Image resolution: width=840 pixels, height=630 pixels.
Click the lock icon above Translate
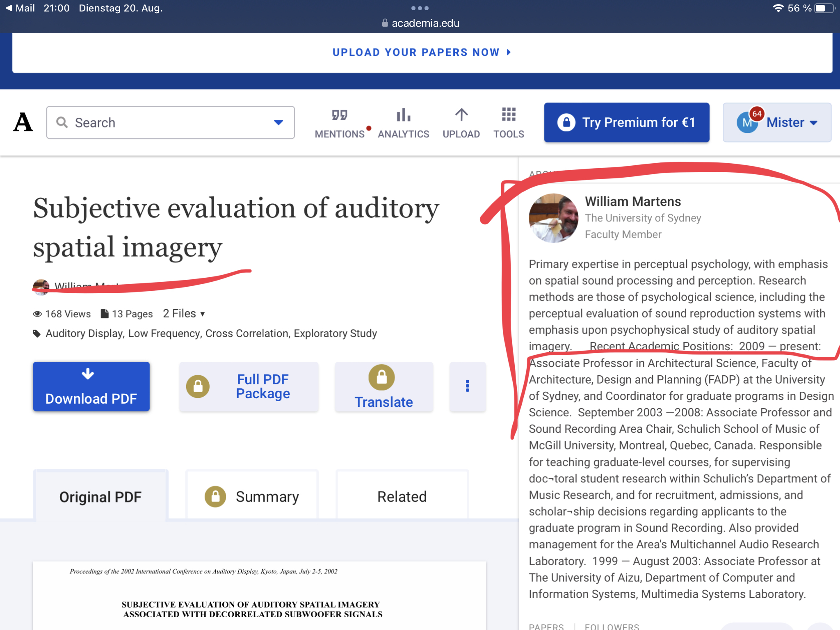(x=381, y=377)
